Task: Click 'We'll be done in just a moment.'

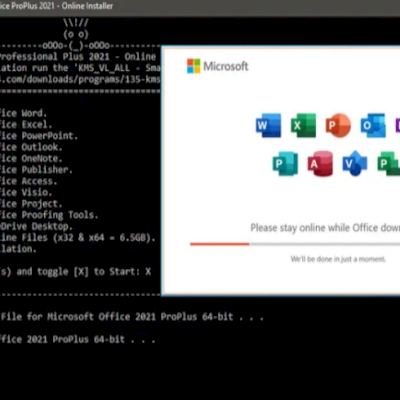Action: (x=338, y=259)
